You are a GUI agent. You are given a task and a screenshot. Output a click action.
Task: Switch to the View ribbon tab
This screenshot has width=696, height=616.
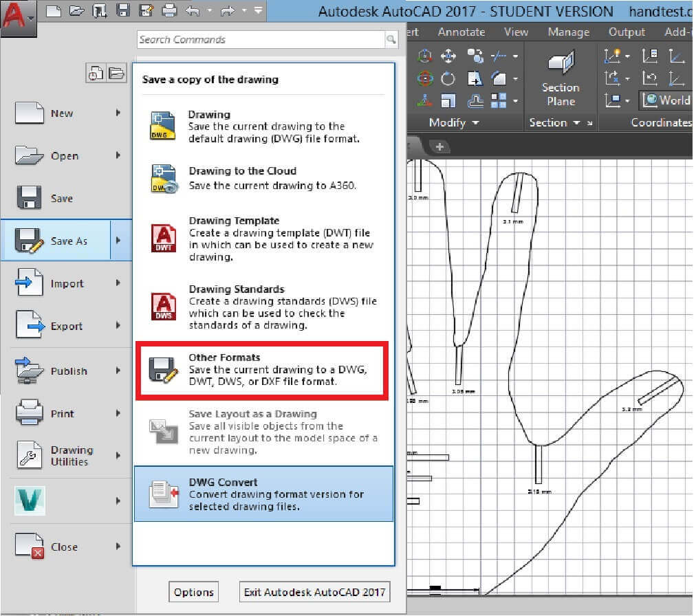[516, 32]
